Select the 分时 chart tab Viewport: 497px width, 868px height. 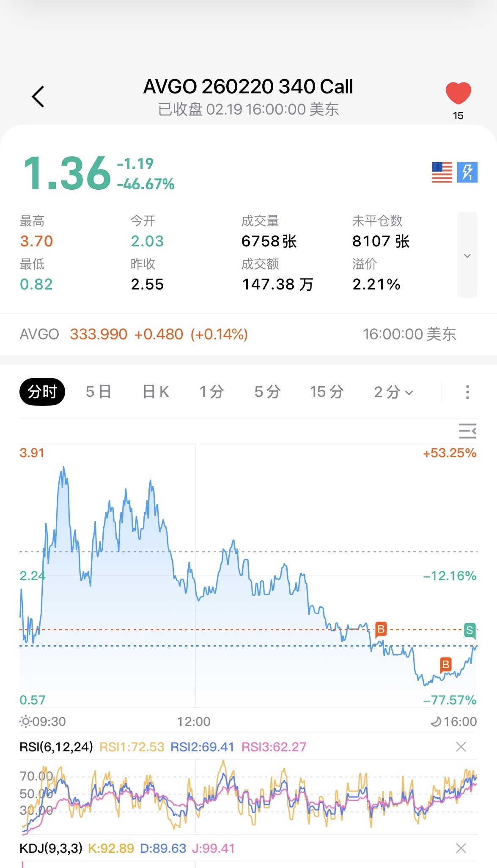point(42,392)
